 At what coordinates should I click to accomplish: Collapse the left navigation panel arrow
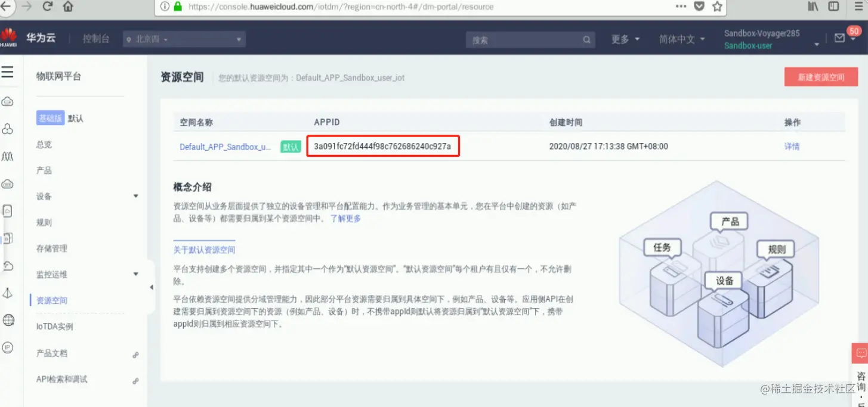coord(151,287)
